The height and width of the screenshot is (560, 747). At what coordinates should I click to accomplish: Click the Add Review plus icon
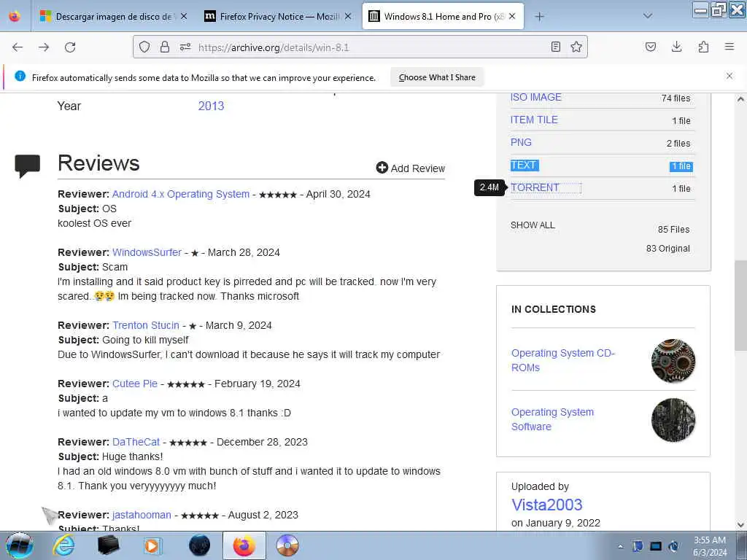[x=382, y=168]
